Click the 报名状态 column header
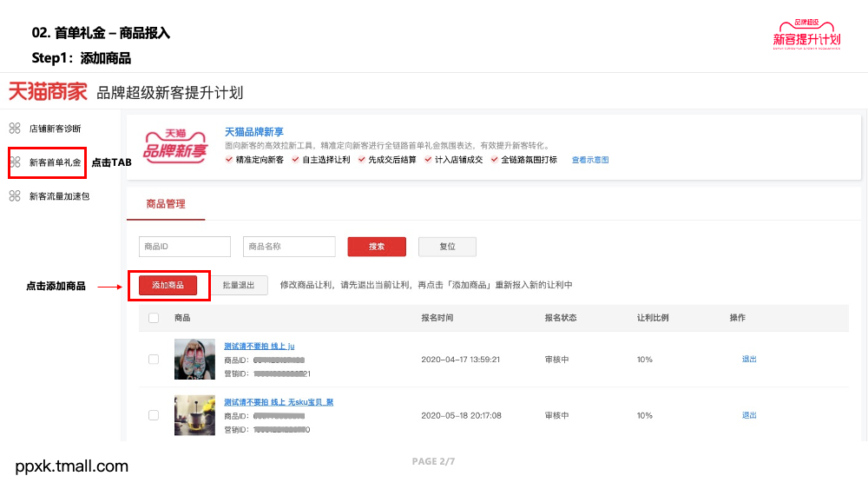The image size is (868, 489). (561, 318)
